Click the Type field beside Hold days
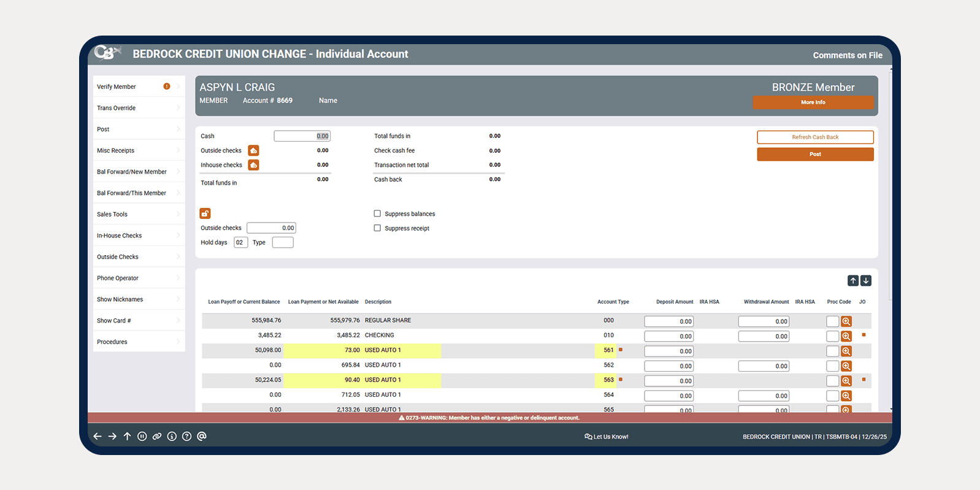This screenshot has width=980, height=490. coord(283,242)
